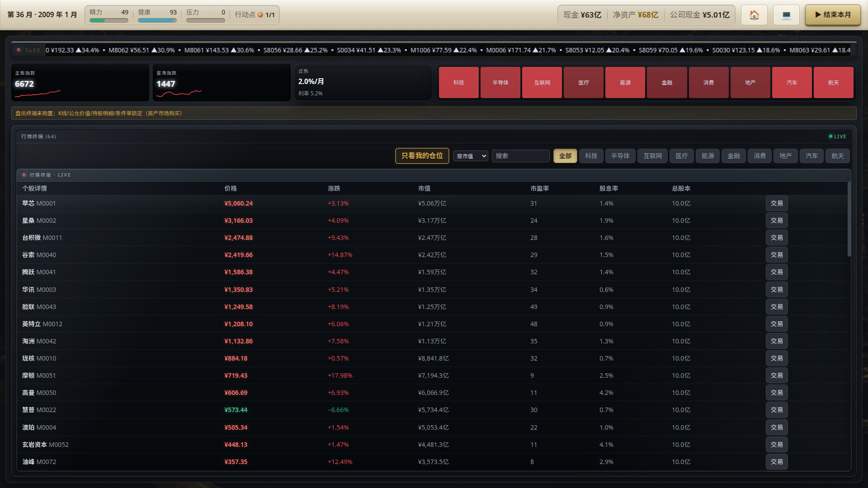This screenshot has height=488, width=868.
Task: Click the 地产 sector heatmap tile
Action: (x=750, y=83)
